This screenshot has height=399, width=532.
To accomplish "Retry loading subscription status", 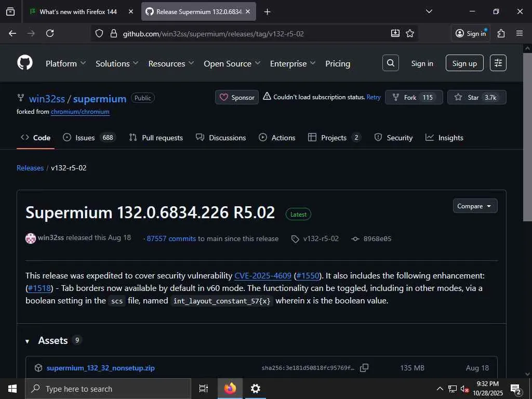I will (374, 97).
